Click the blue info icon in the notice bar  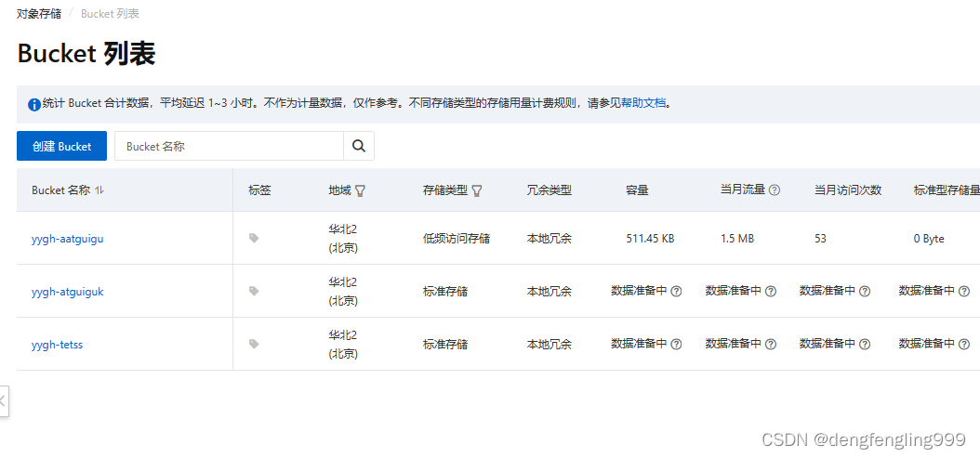34,104
